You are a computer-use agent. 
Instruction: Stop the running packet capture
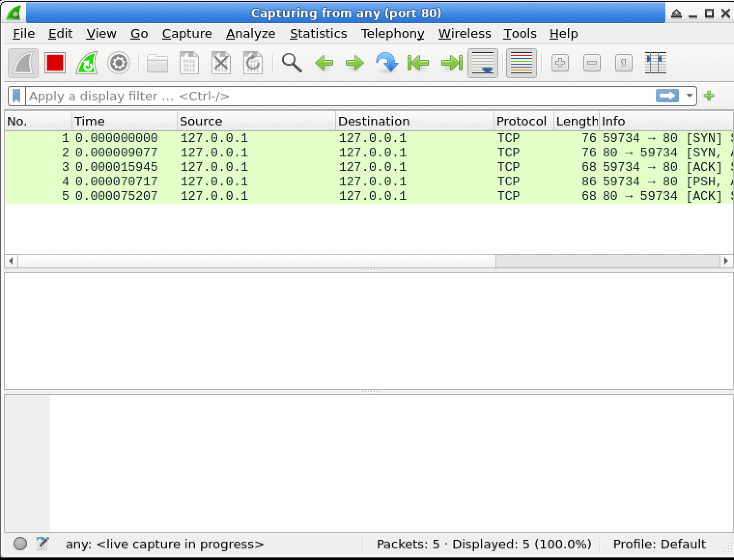coord(55,63)
